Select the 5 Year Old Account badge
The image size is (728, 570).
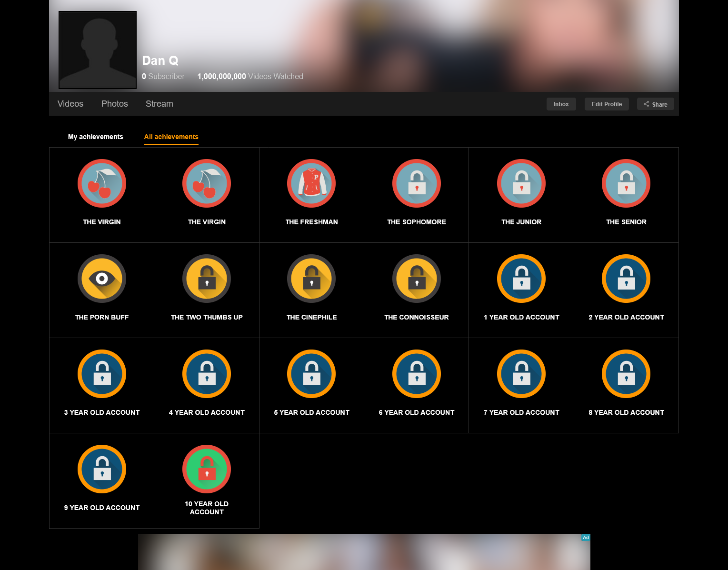coord(311,374)
